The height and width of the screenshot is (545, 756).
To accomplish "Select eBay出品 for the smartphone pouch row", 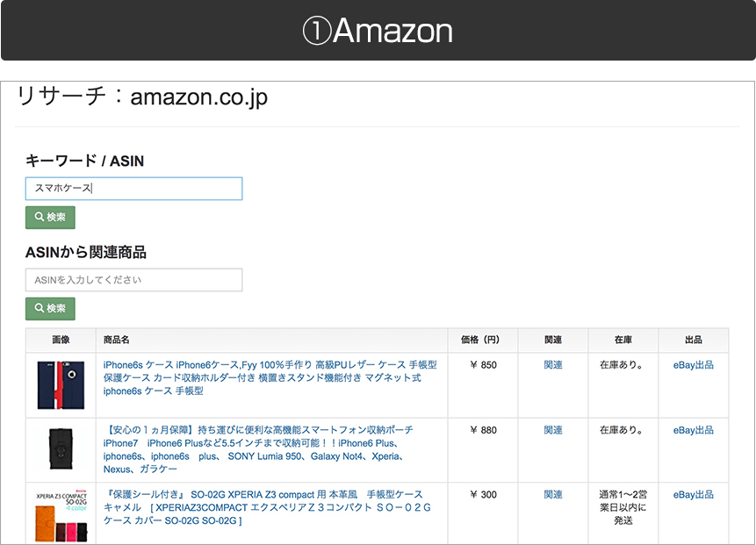I will click(x=693, y=430).
